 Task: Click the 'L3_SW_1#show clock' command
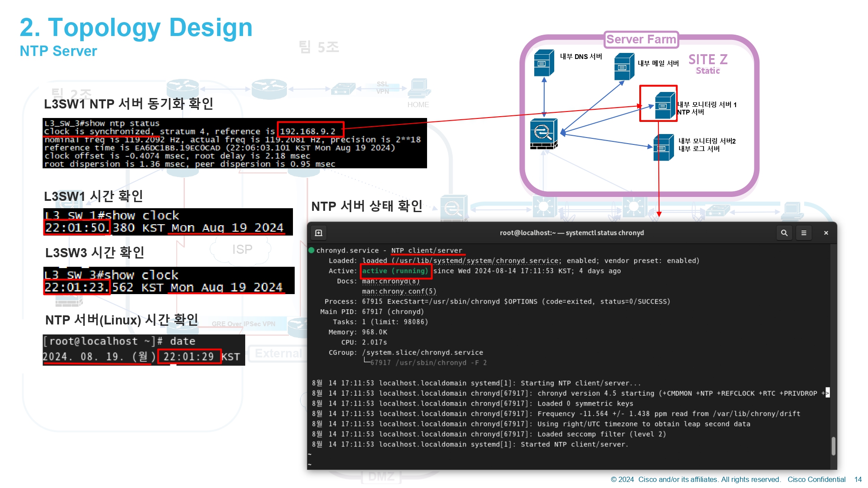112,216
